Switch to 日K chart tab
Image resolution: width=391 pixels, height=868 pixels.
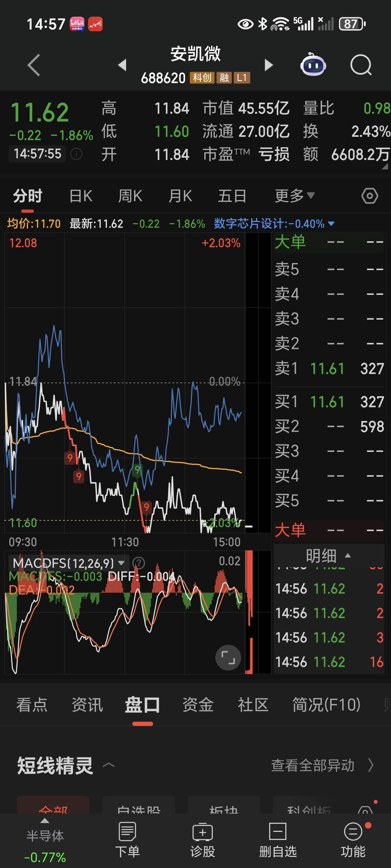[80, 196]
